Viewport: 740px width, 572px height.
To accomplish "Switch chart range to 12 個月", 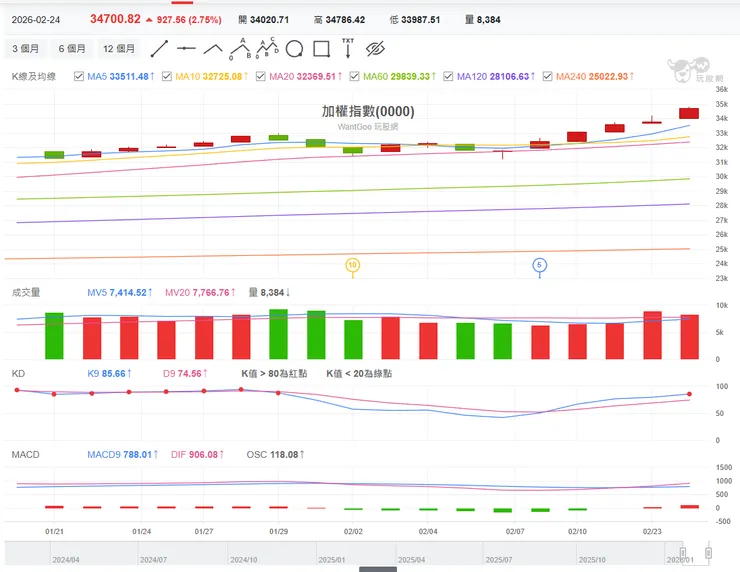I will click(x=119, y=49).
